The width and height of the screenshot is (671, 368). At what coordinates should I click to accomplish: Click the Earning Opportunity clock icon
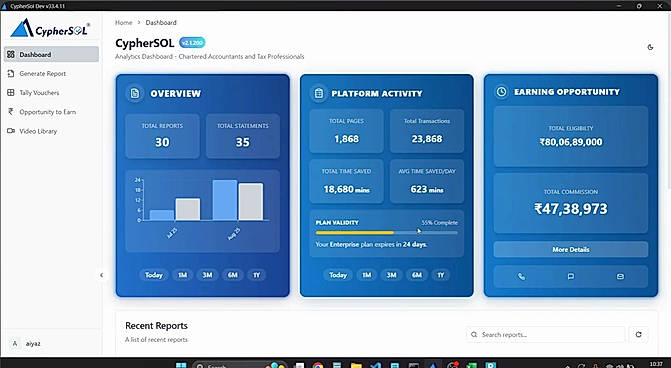tap(502, 92)
